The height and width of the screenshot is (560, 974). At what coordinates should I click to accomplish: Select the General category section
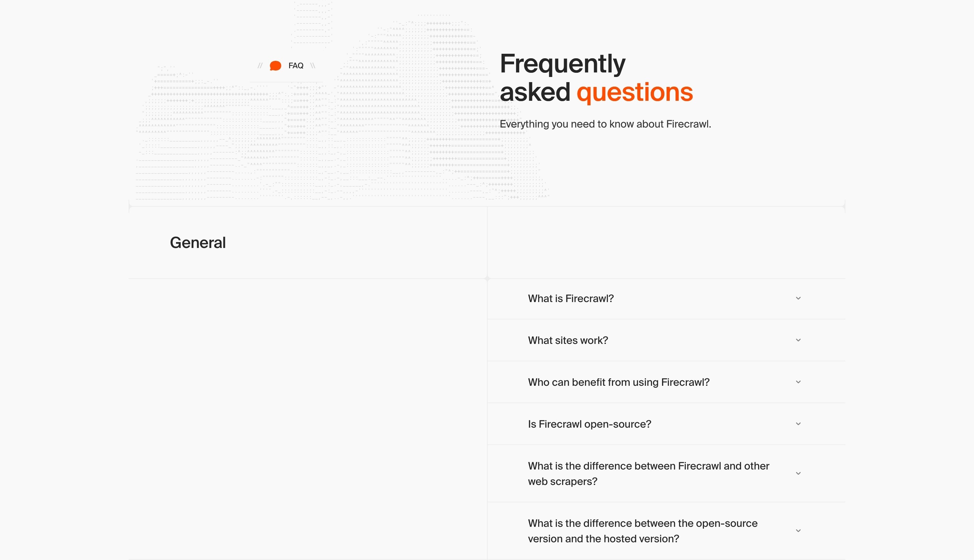tap(198, 242)
